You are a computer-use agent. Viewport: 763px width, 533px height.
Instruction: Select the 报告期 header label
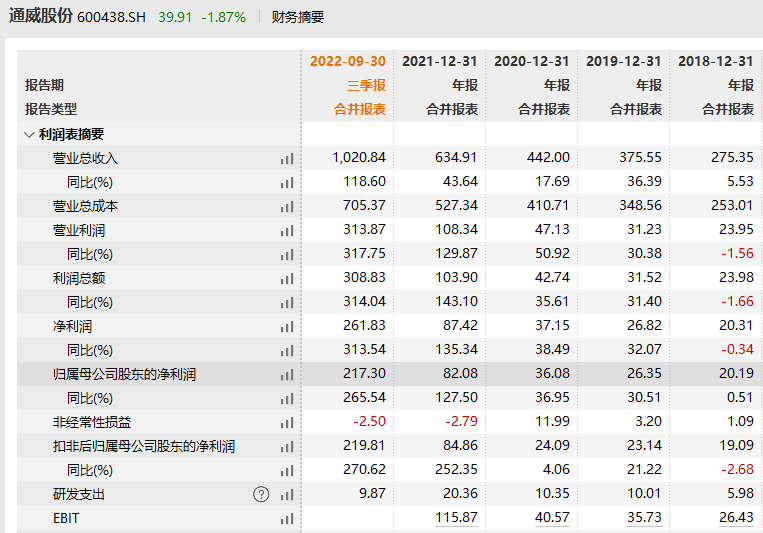(44, 85)
